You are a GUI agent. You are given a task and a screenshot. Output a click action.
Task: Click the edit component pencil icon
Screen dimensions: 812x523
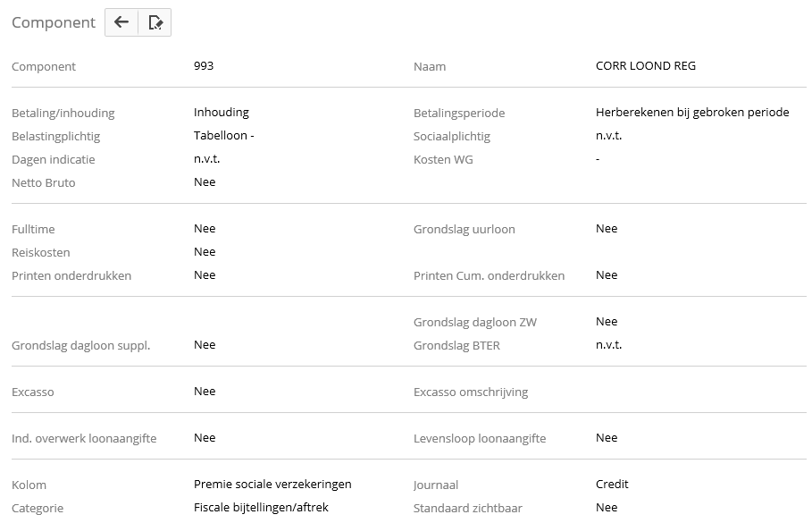155,23
